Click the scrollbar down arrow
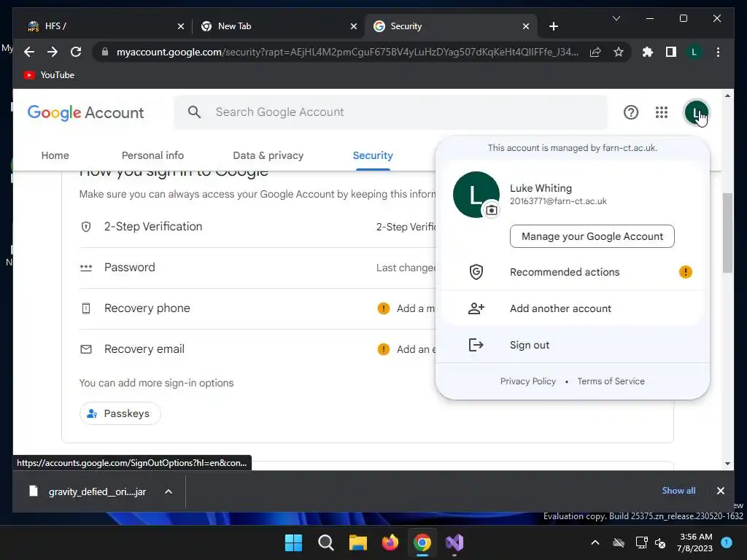 [727, 463]
